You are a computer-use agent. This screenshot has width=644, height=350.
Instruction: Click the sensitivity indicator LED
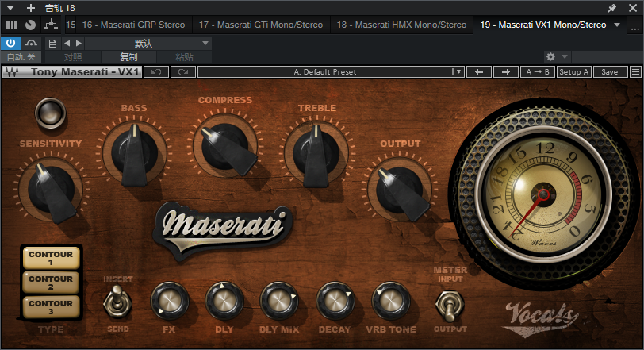pyautogui.click(x=51, y=113)
